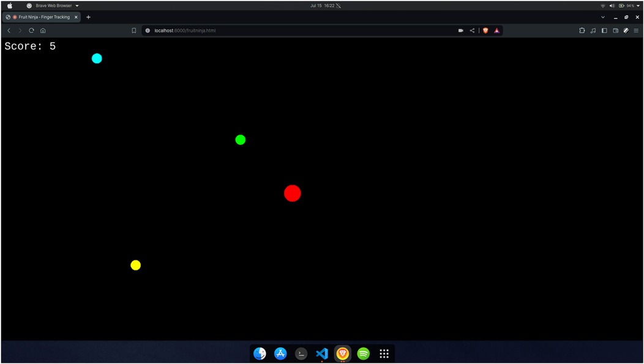
Task: Select the Fruit Ninja - Finger Tracking tab
Action: 43,17
